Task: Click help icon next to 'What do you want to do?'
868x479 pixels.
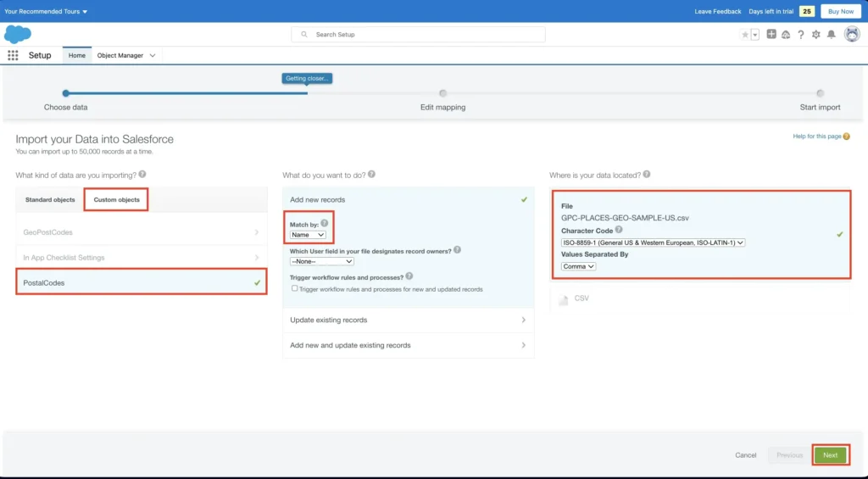Action: 371,175
